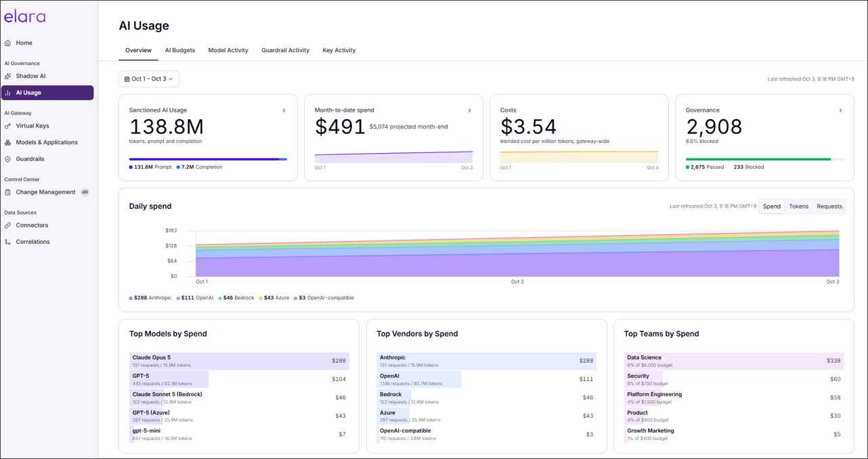
Task: Switch daily chart to Spend view
Action: (x=772, y=206)
